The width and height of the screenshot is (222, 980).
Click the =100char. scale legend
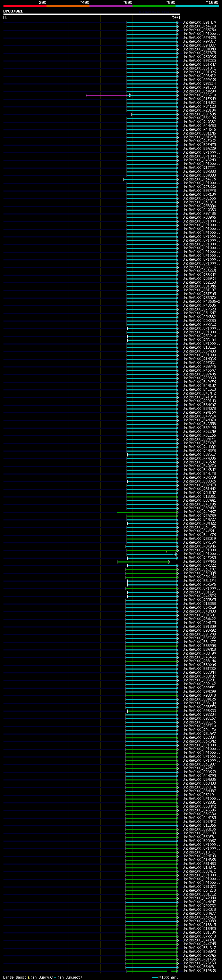point(165,977)
